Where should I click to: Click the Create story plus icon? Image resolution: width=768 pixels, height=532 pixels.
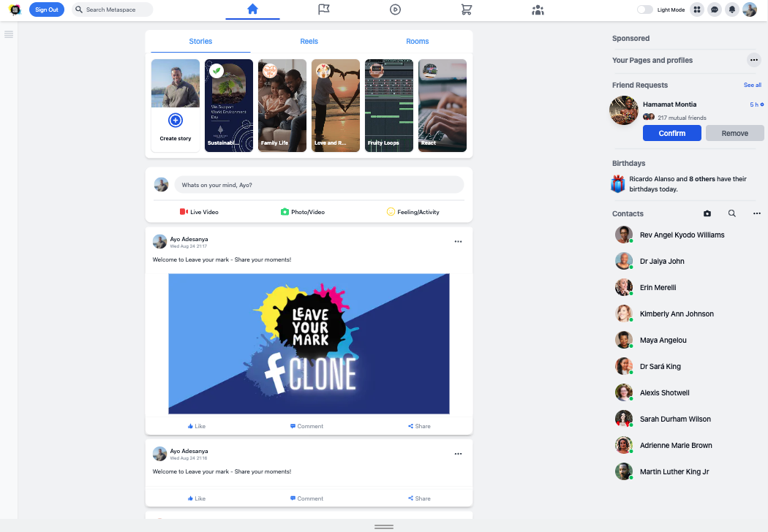(176, 120)
